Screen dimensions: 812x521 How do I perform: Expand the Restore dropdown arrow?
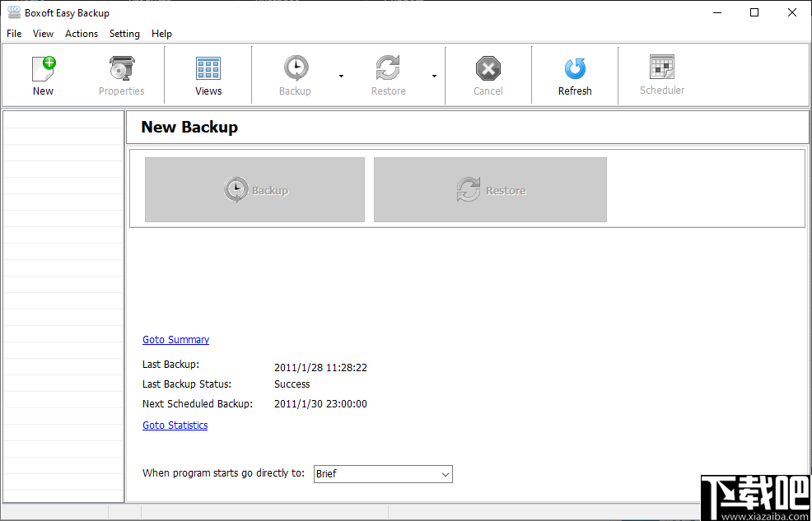tap(434, 75)
